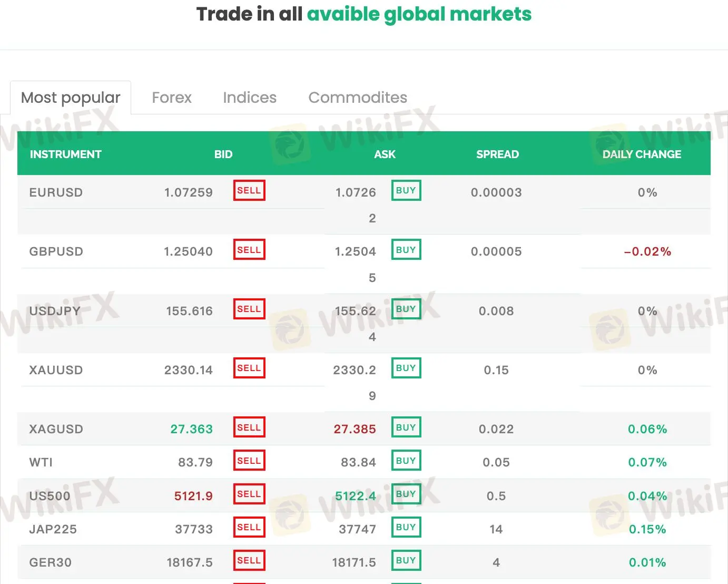Click BUY on JAP225

tap(406, 527)
